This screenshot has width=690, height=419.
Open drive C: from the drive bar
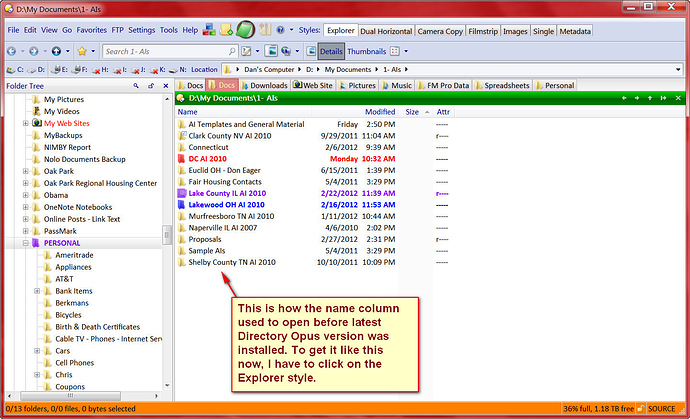[15, 70]
